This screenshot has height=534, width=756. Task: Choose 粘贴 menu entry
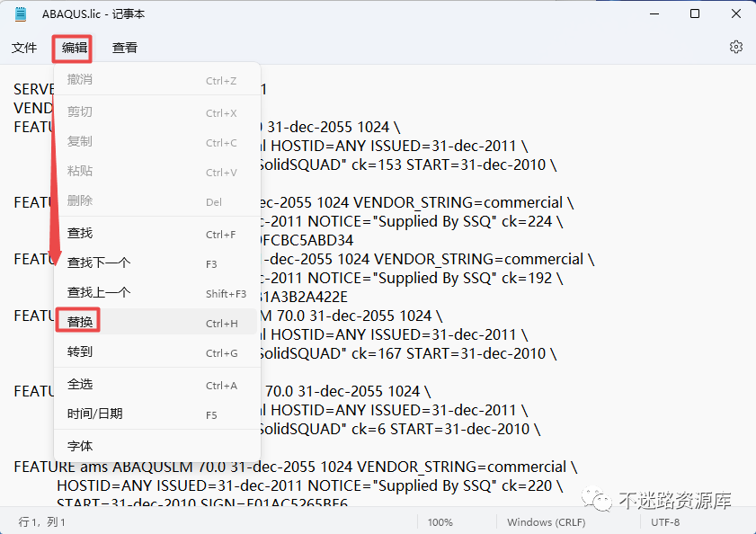(x=156, y=171)
